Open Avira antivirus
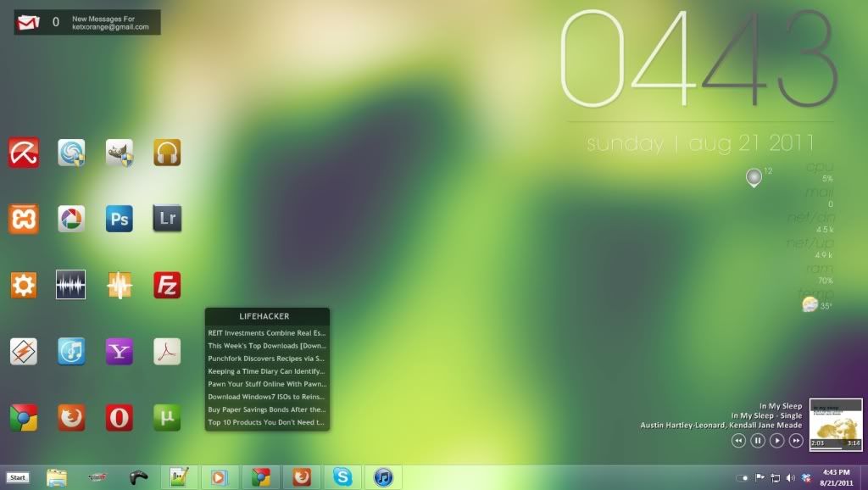Viewport: 868px width, 490px height. click(23, 152)
